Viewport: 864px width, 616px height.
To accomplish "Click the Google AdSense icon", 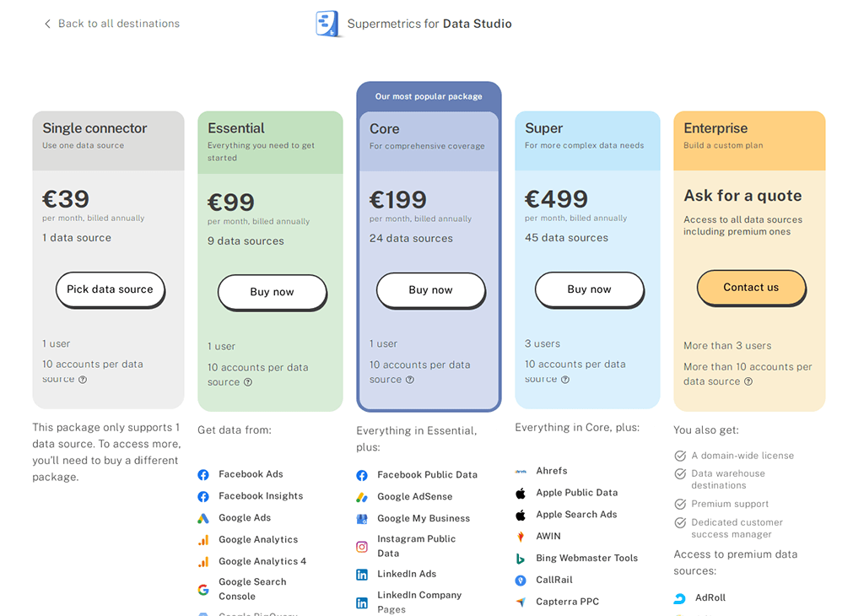I will 362,497.
